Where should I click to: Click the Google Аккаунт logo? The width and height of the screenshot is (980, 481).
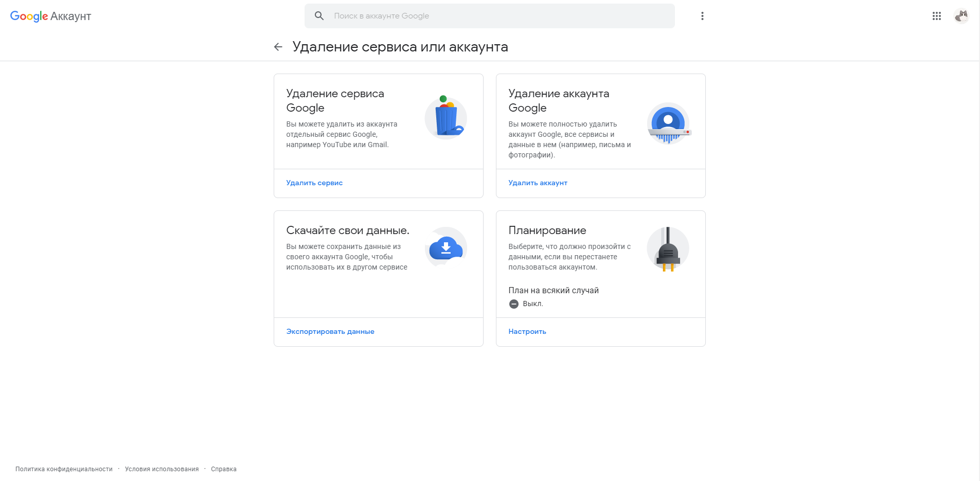[50, 16]
